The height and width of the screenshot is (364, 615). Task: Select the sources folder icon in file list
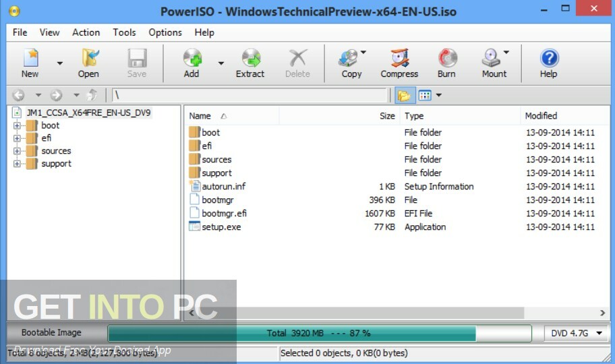click(194, 159)
